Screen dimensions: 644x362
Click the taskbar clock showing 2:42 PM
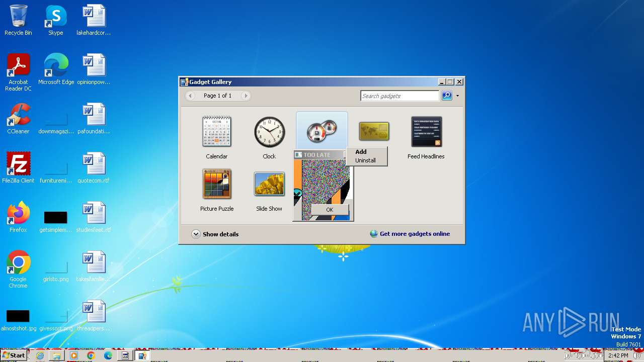click(x=618, y=355)
